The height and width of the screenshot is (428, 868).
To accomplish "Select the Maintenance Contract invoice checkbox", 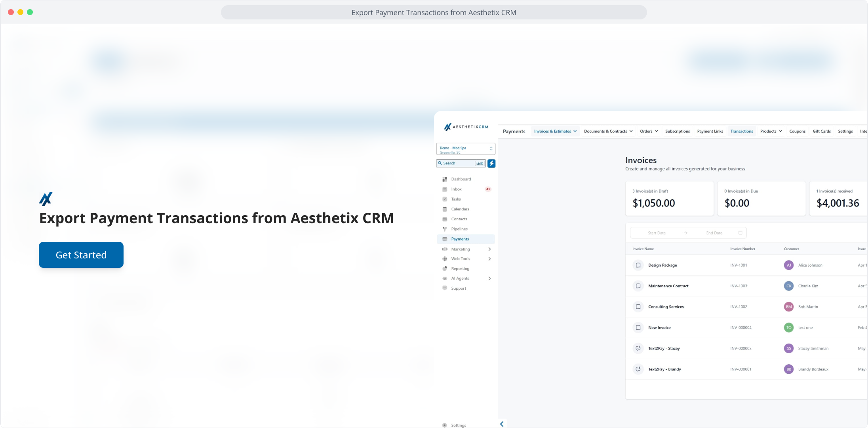I will pos(638,286).
